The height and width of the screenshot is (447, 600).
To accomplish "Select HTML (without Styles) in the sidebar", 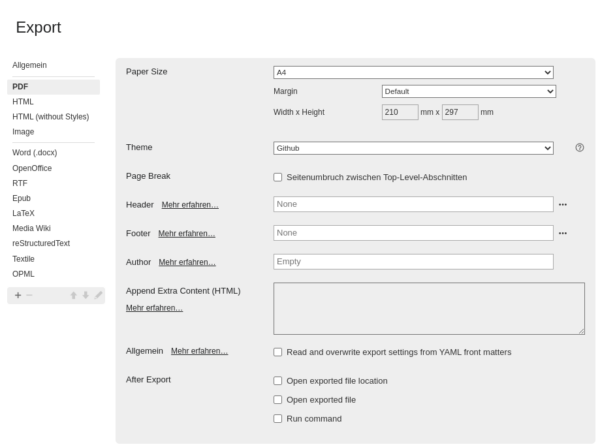I will click(50, 117).
